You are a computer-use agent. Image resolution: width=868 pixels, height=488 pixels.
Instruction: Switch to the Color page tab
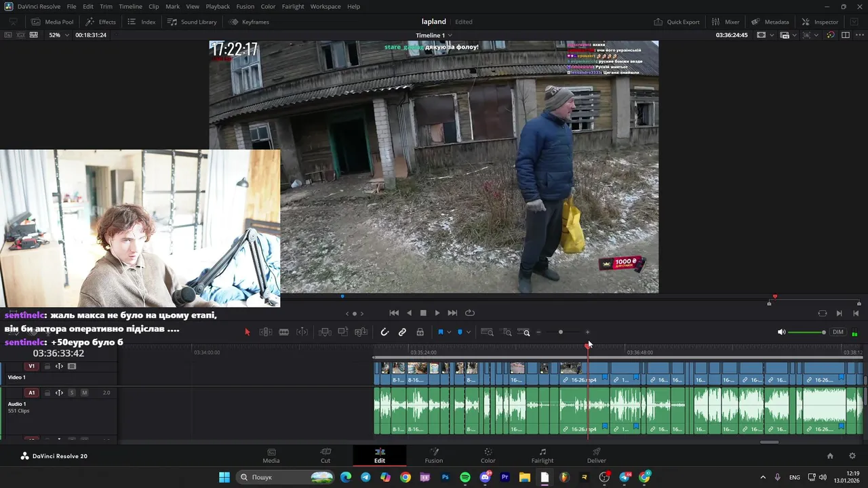[x=488, y=455]
